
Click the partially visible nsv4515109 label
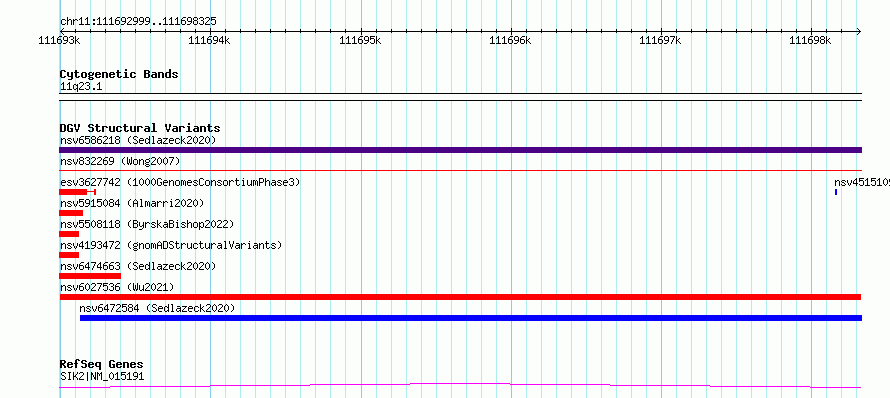[x=862, y=182]
